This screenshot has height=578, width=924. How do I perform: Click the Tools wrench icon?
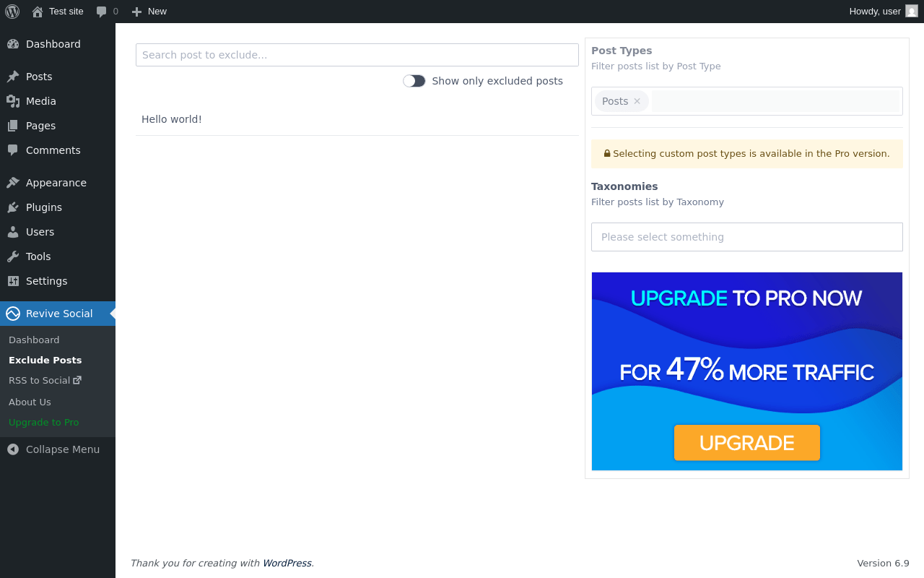click(x=13, y=256)
